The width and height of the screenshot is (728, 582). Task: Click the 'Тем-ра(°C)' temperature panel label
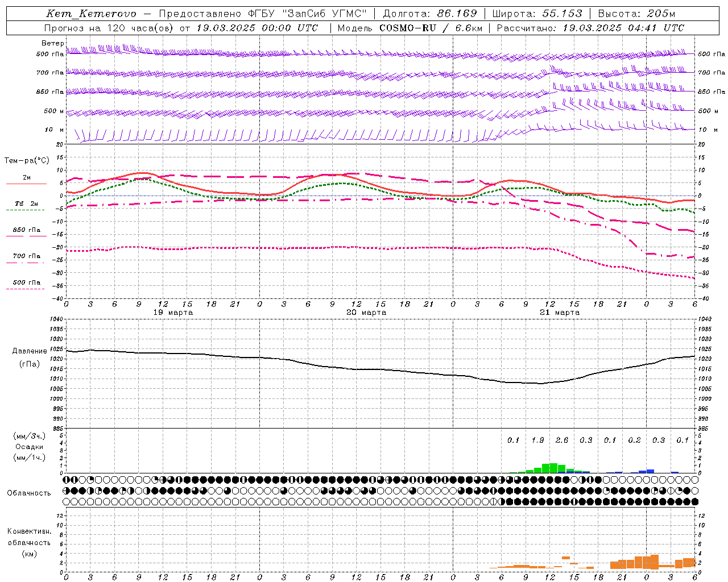(x=27, y=161)
